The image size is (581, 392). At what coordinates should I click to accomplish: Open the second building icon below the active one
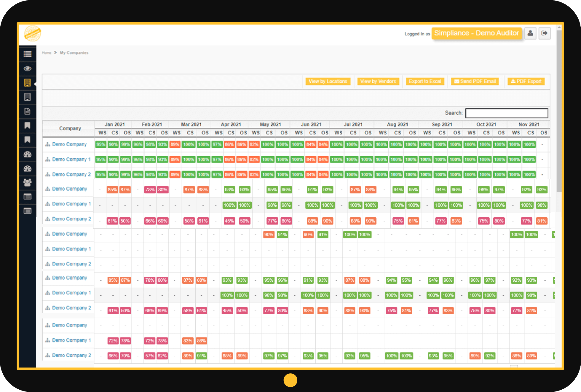(x=28, y=97)
